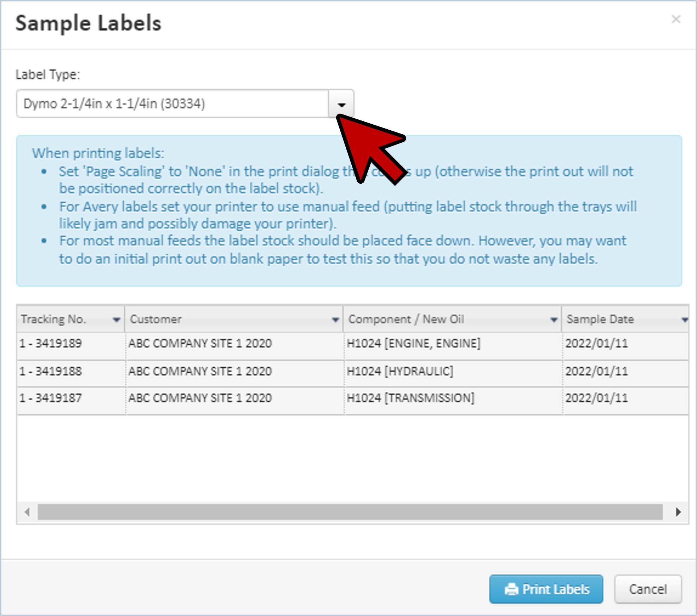Click the 2022/01/11 date in first row
The image size is (697, 616).
tap(596, 343)
